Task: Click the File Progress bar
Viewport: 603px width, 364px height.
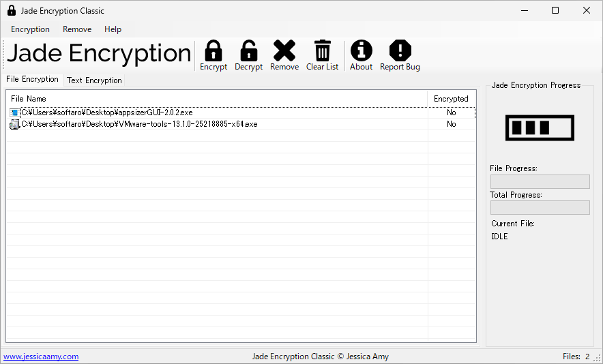Action: [540, 182]
